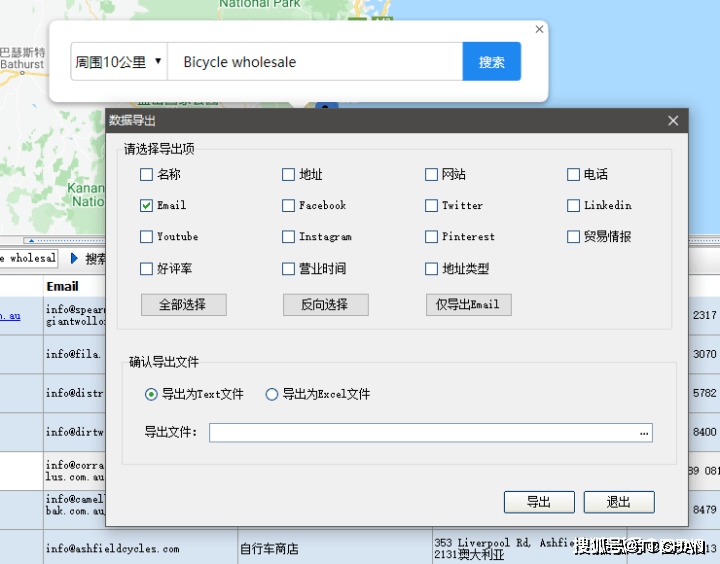Select the info@dirtw email cell
Screen dimensions: 720x564
click(74, 432)
